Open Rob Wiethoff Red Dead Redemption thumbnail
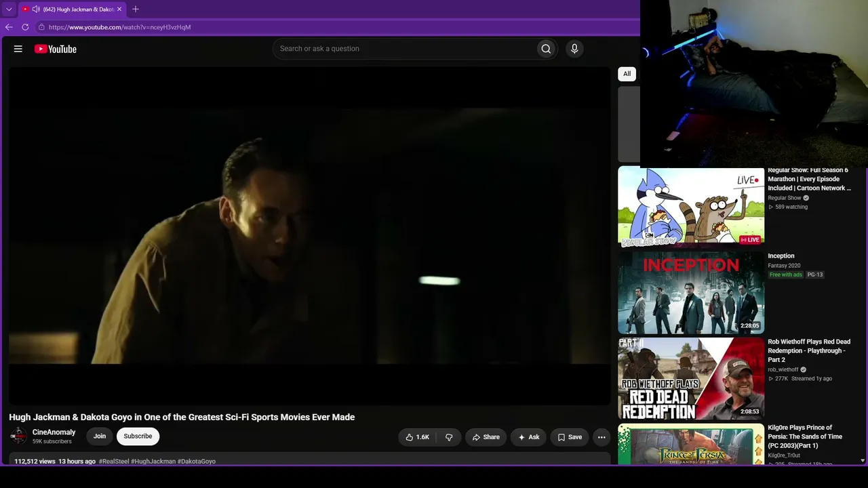868x488 pixels. point(691,379)
